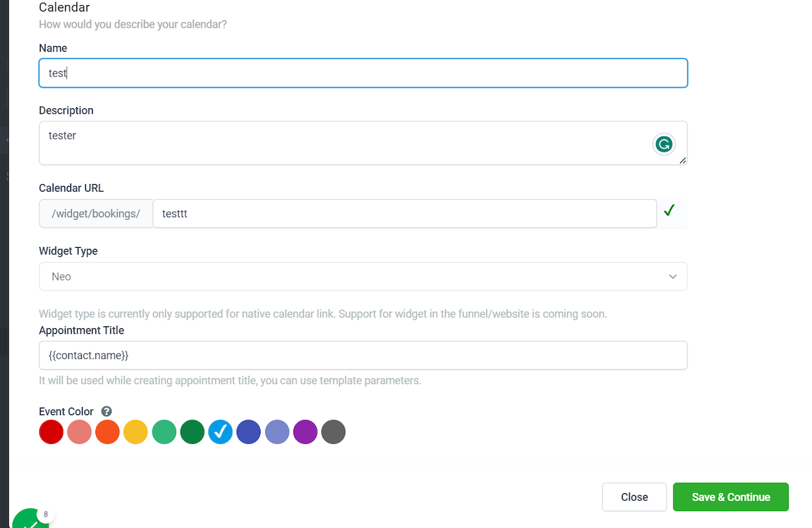Click the Close button
Image resolution: width=812 pixels, height=528 pixels.
634,497
